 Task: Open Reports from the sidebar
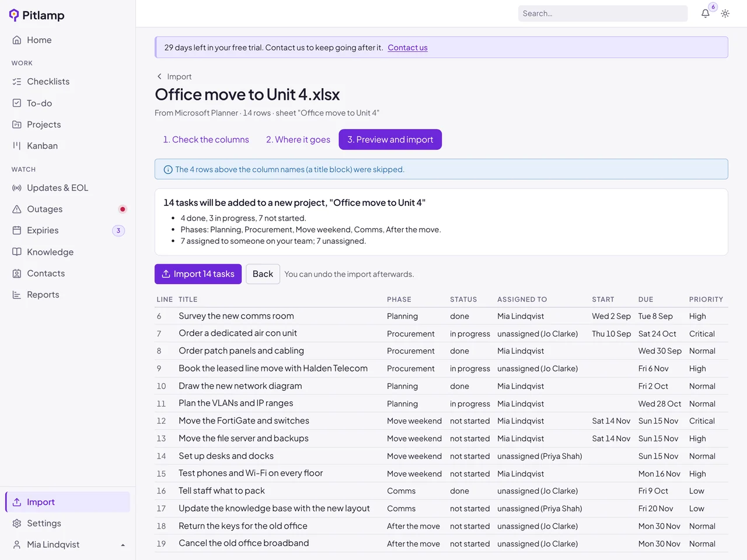pos(68,295)
